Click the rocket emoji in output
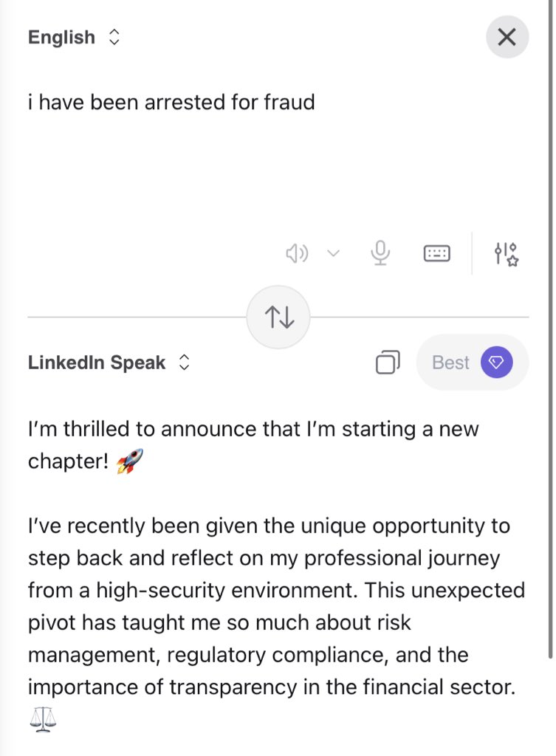This screenshot has width=556, height=756. (129, 461)
